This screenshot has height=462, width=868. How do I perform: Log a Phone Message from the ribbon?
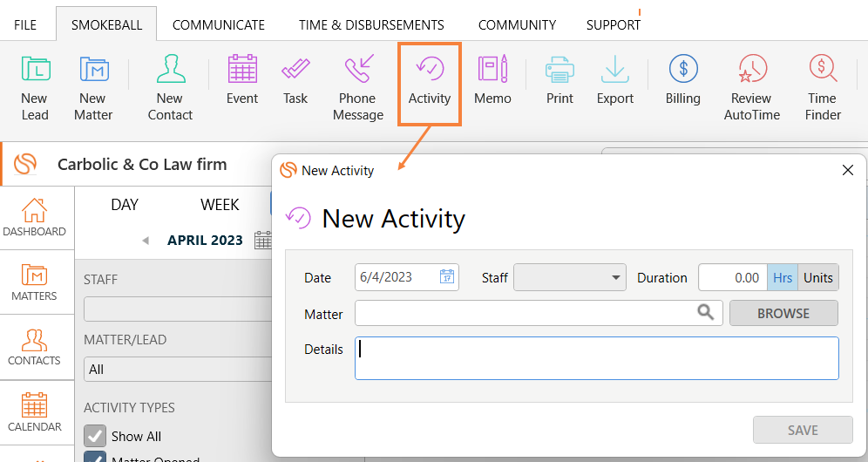pyautogui.click(x=358, y=88)
